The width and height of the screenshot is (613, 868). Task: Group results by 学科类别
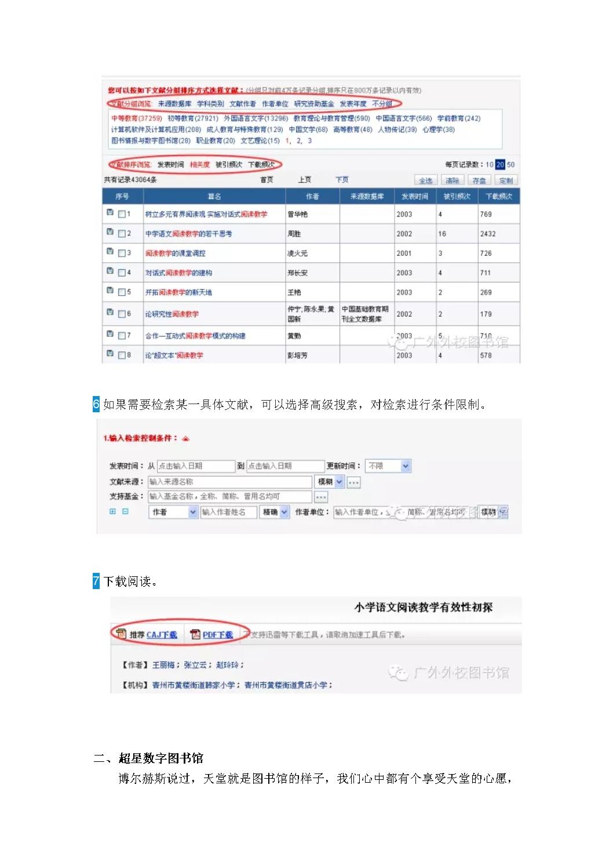(210, 104)
